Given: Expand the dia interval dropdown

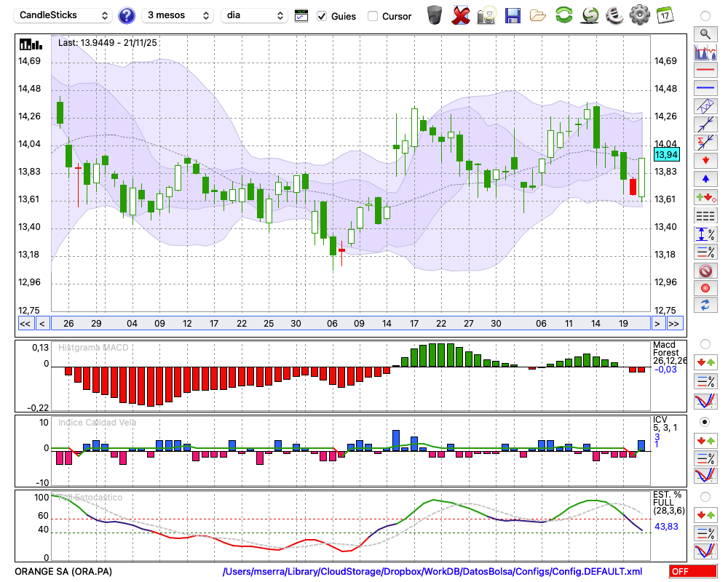Looking at the screenshot, I should coord(255,15).
